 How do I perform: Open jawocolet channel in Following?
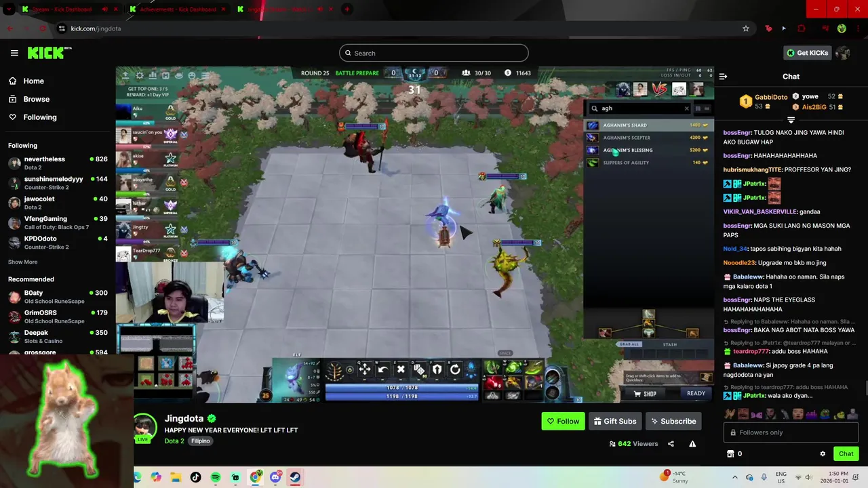[x=58, y=203]
